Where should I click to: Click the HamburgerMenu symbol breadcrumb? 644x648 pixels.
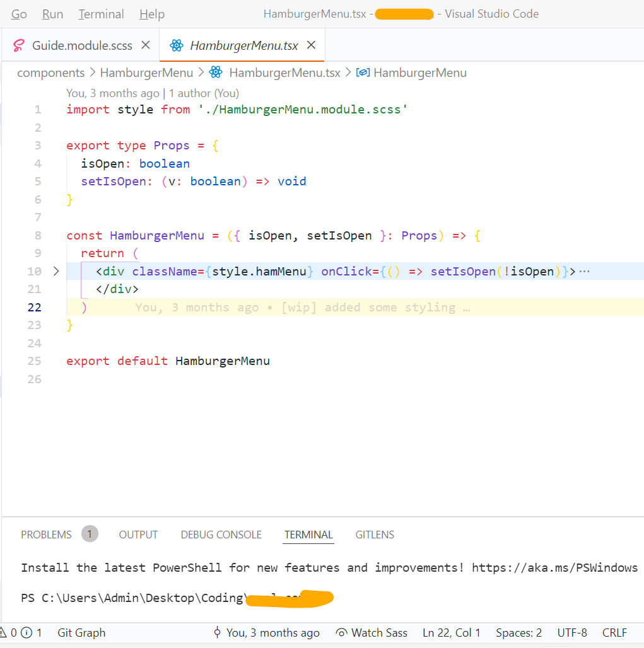pyautogui.click(x=420, y=72)
